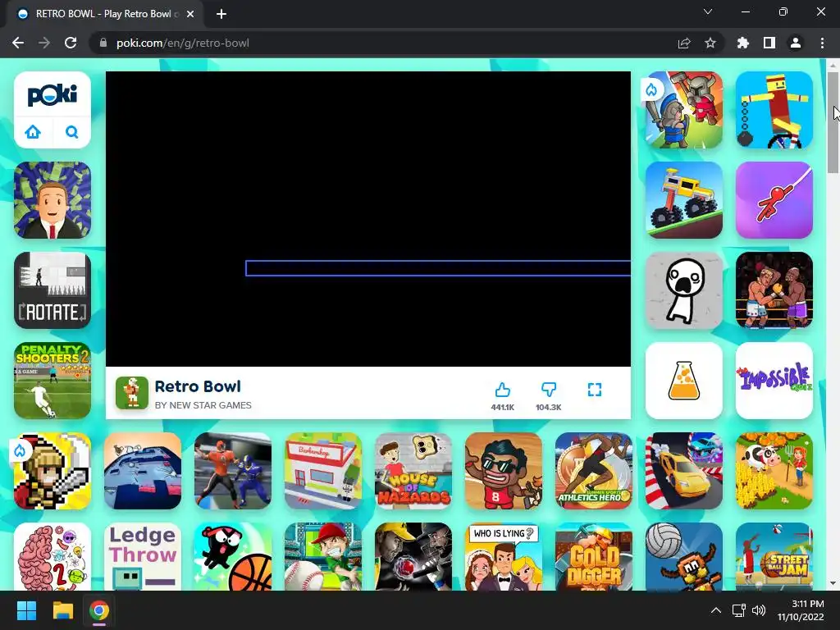Open House of Hazards game thumbnail

tap(413, 471)
